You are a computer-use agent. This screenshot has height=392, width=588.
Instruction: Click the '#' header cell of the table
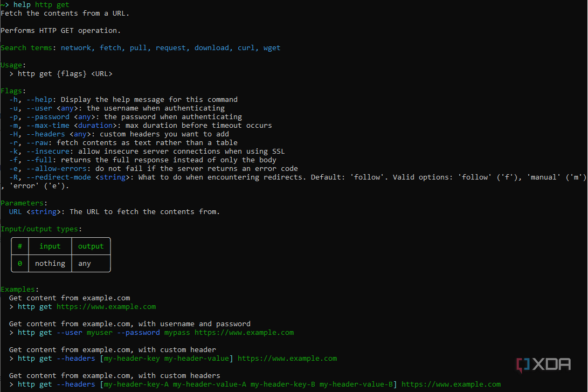pos(20,246)
